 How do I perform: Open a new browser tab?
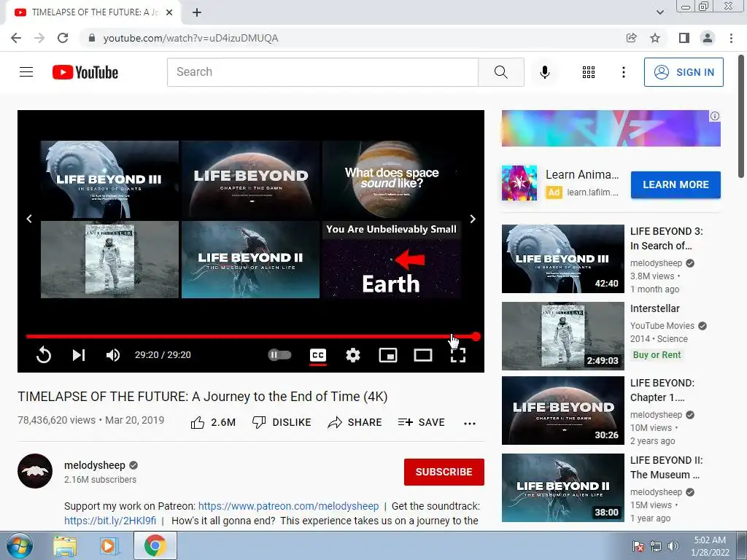(x=197, y=12)
